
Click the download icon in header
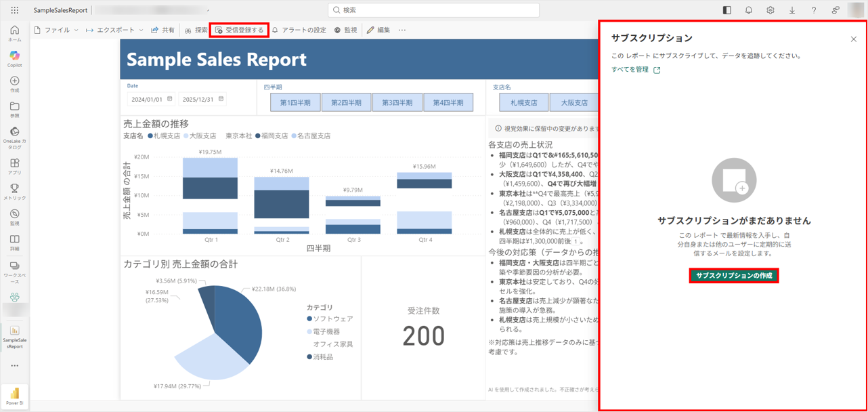point(791,10)
